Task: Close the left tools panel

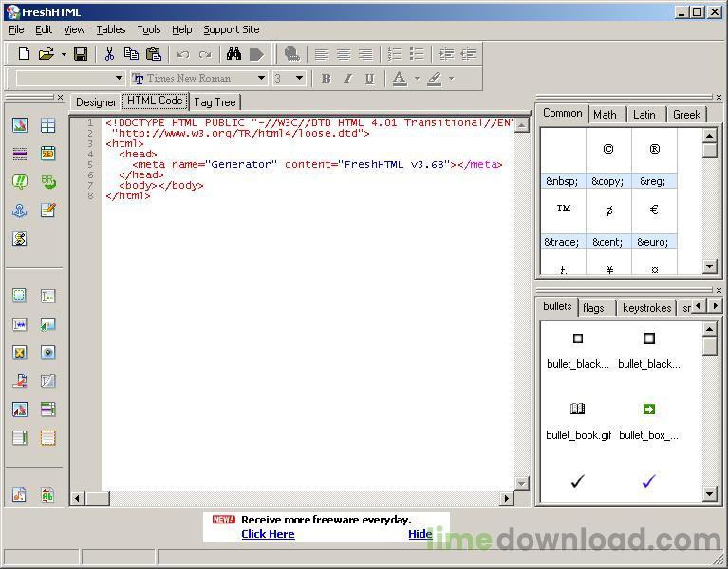Action: tap(60, 98)
